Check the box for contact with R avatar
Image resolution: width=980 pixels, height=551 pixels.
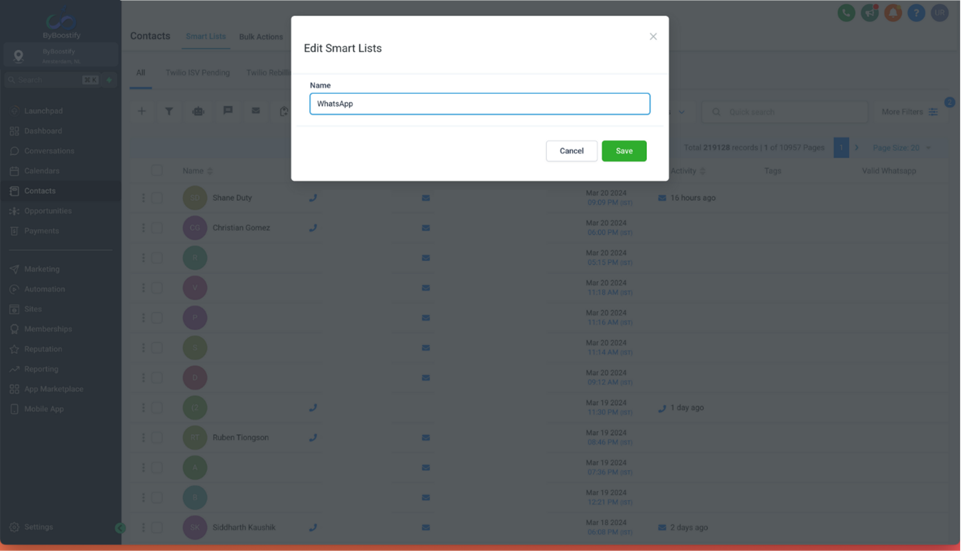coord(157,258)
